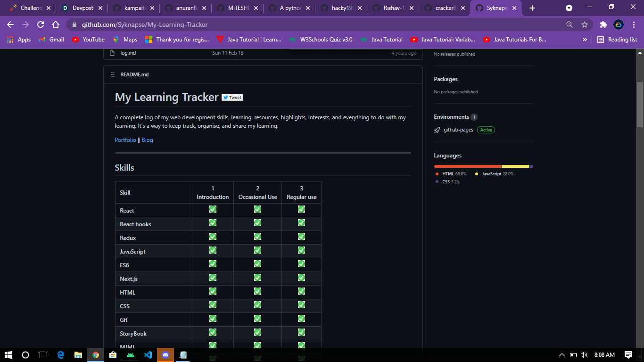Click the red HTML segment of language bar
The image size is (644, 362).
pos(468,166)
